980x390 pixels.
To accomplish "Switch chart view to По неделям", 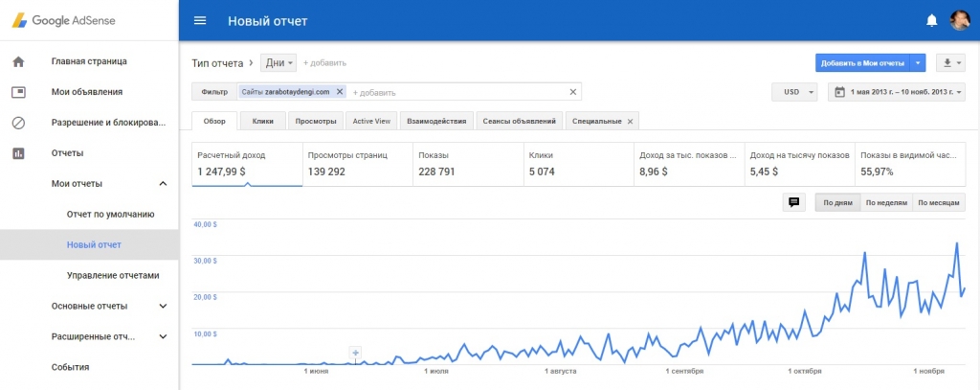I will point(885,202).
